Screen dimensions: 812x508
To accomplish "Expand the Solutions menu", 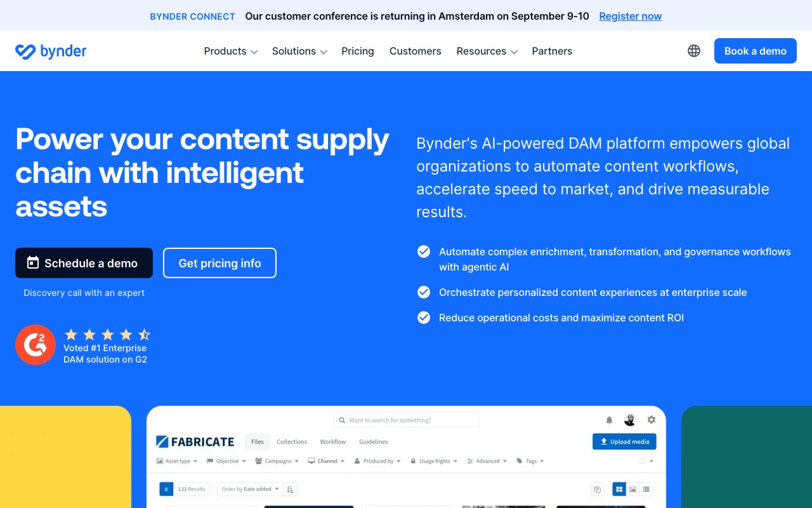I will [x=299, y=51].
